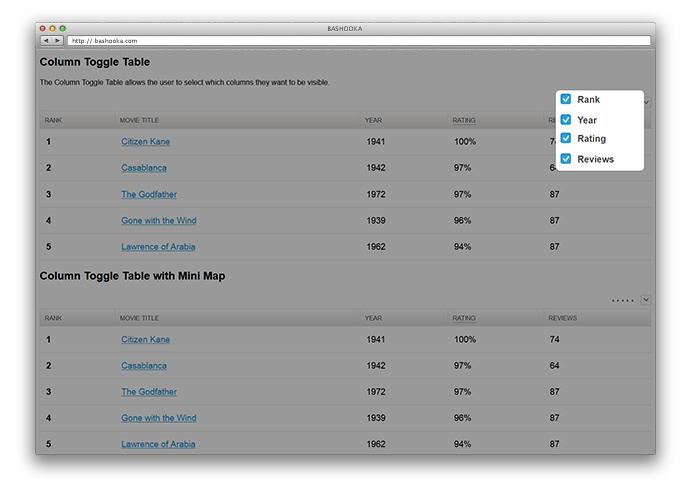Click The Godfather link in Mini Map table
This screenshot has height=486, width=690.
(x=149, y=392)
